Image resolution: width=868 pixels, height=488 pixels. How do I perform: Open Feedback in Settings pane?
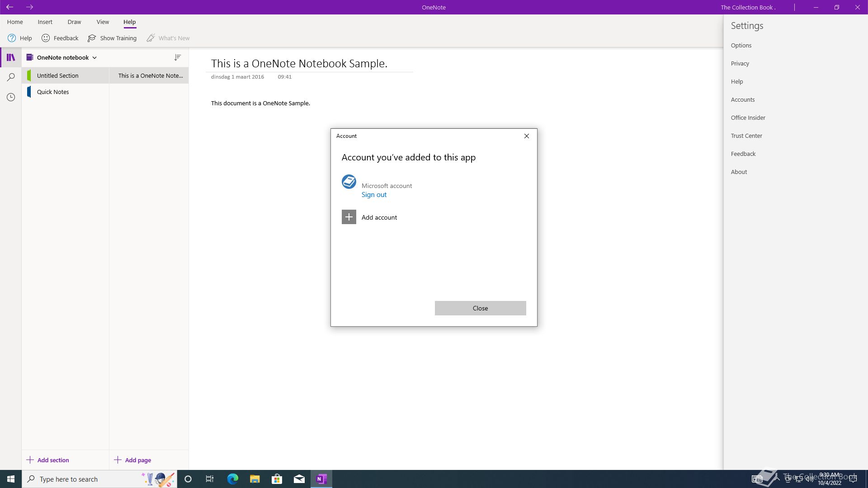click(743, 154)
